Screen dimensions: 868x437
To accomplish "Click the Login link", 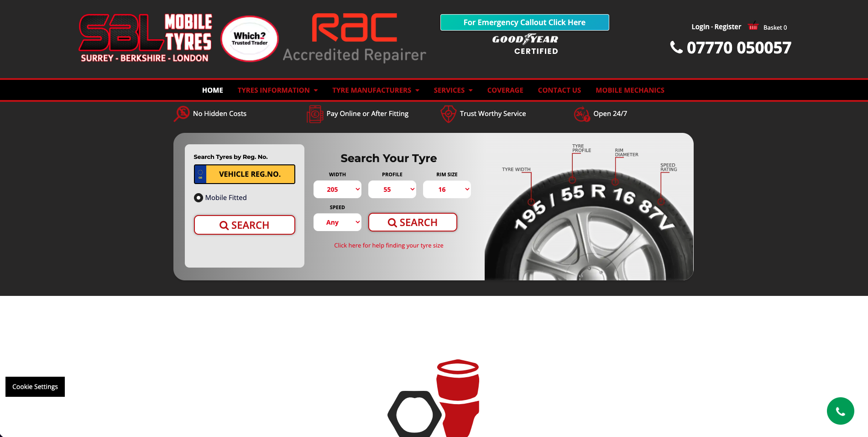I will tap(700, 27).
